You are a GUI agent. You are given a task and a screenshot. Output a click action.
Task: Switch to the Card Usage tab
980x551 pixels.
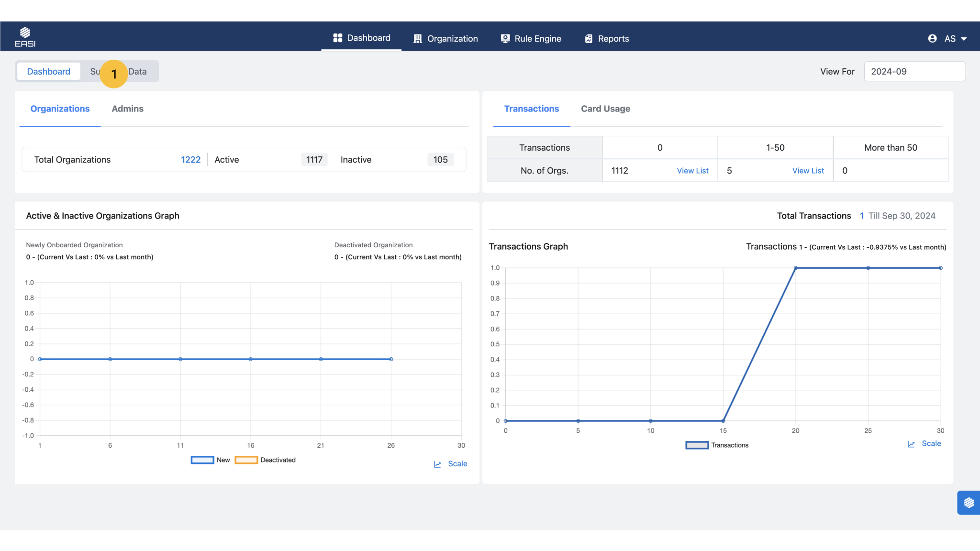click(x=605, y=109)
